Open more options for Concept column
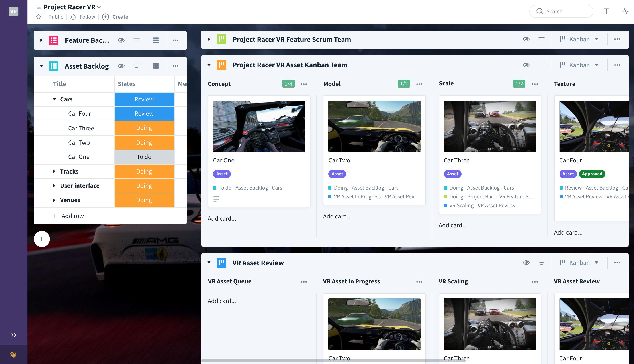634x364 pixels. (x=304, y=84)
